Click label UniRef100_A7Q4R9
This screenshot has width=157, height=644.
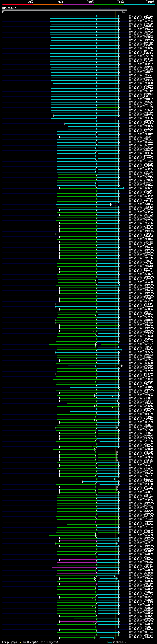coord(141,124)
